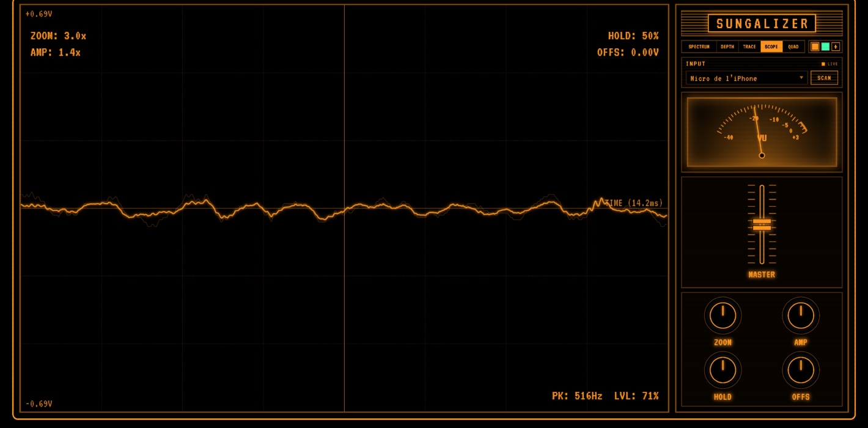Image resolution: width=868 pixels, height=428 pixels.
Task: Switch to the DEPTH view tab
Action: click(x=727, y=46)
